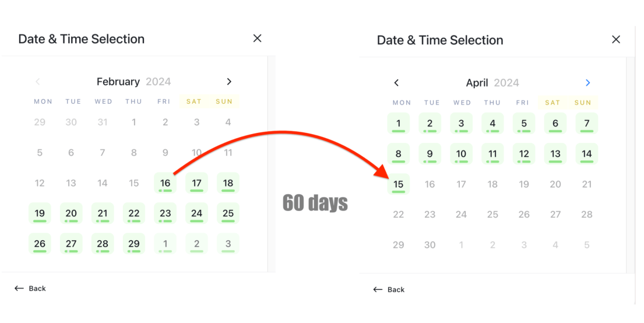The width and height of the screenshot is (644, 323).
Task: Select February 29 date
Action: coord(134,244)
